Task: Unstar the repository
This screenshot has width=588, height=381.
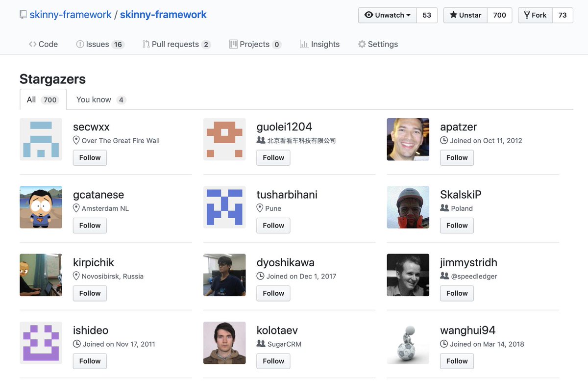Action: (x=465, y=15)
